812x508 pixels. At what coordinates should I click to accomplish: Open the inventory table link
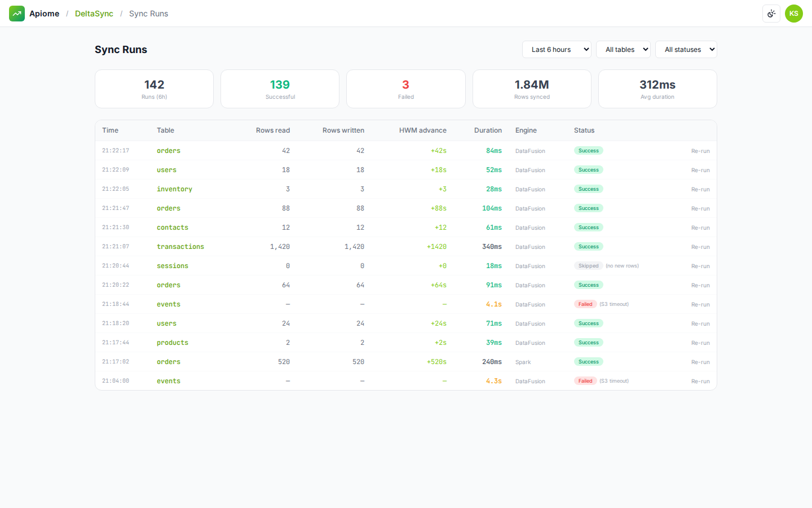pos(174,189)
